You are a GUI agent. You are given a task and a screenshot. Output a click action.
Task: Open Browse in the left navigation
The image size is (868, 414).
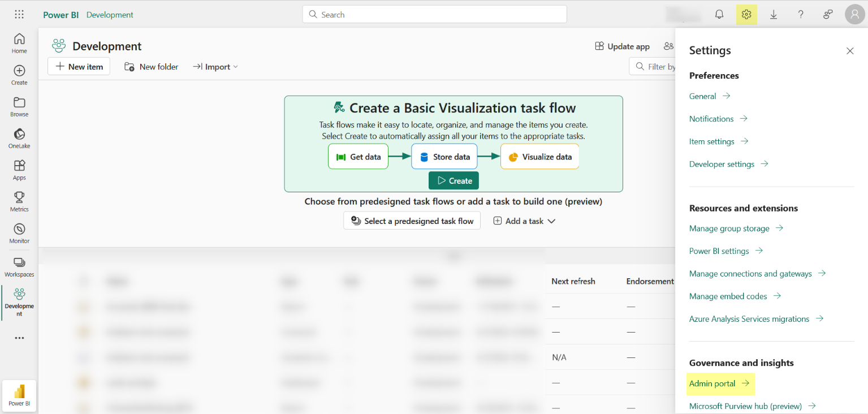(19, 106)
